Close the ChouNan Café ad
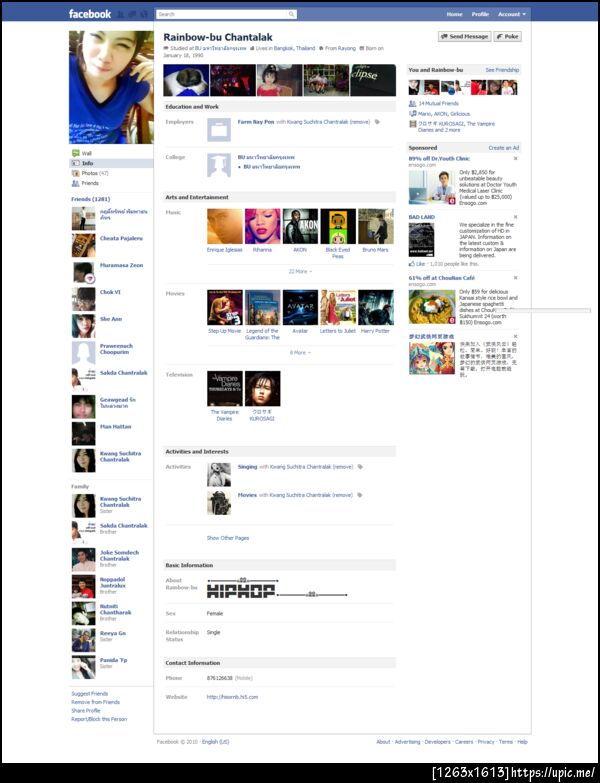The image size is (600, 783). click(x=516, y=278)
